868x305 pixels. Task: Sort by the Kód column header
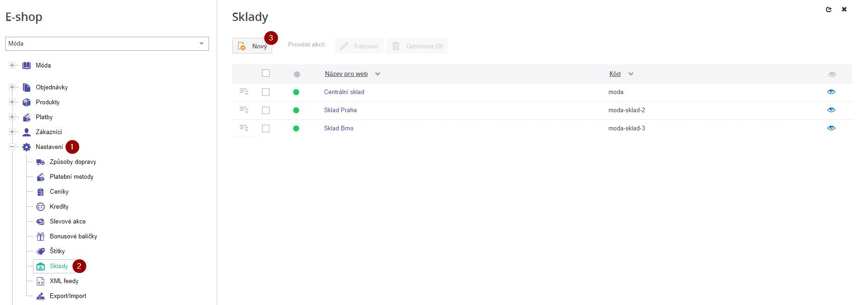(615, 74)
